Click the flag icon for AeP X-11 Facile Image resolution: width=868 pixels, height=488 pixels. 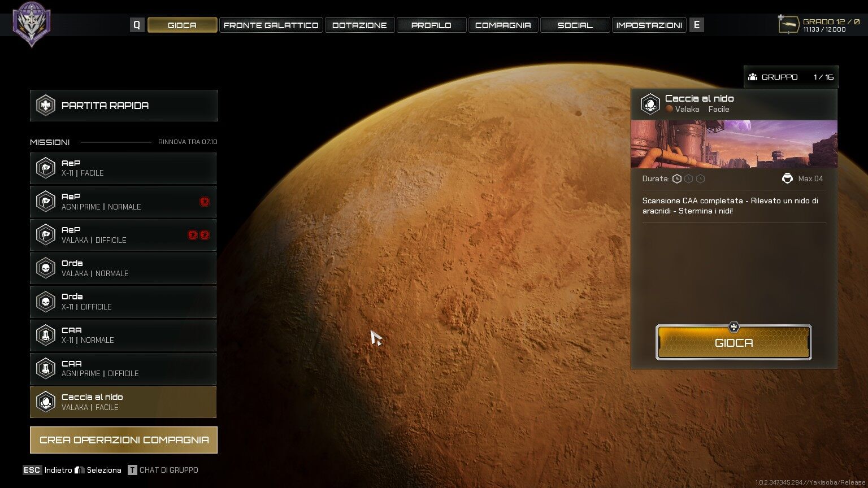pos(46,168)
